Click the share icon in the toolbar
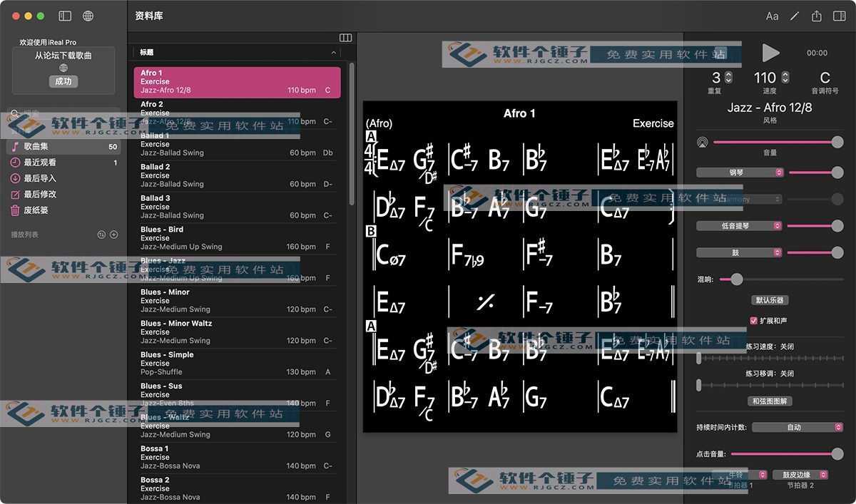The height and width of the screenshot is (504, 856). [817, 16]
